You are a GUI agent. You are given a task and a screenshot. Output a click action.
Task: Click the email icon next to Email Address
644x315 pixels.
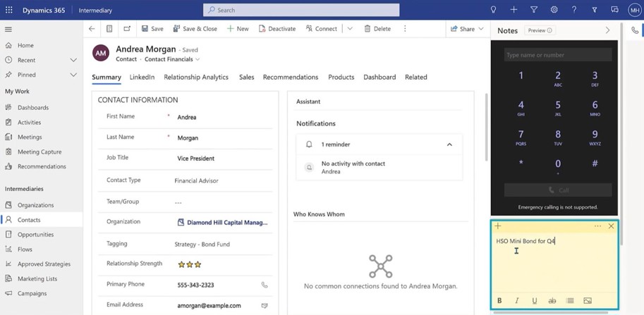(265, 306)
